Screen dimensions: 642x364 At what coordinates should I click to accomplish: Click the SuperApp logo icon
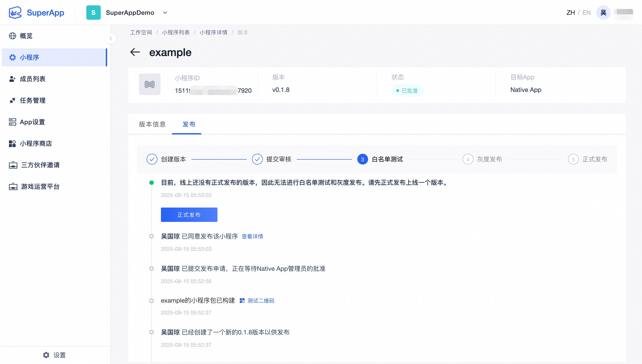(15, 13)
